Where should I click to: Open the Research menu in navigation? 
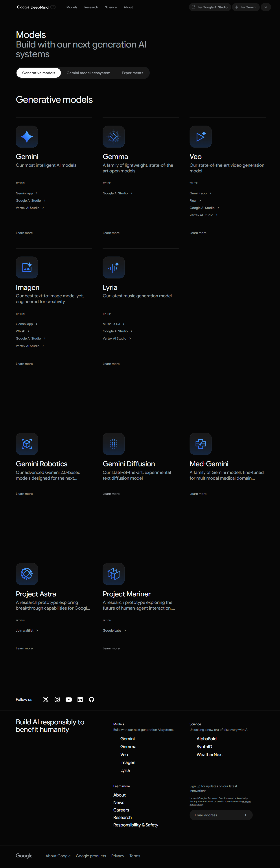91,7
